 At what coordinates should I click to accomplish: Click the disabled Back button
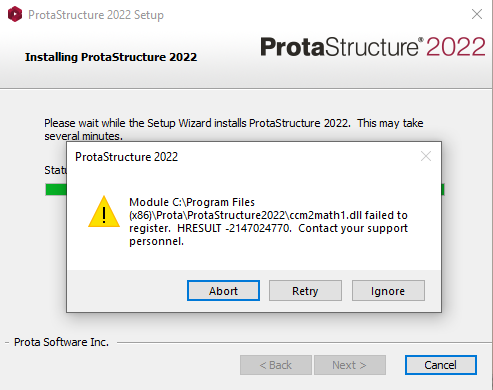[x=276, y=365]
